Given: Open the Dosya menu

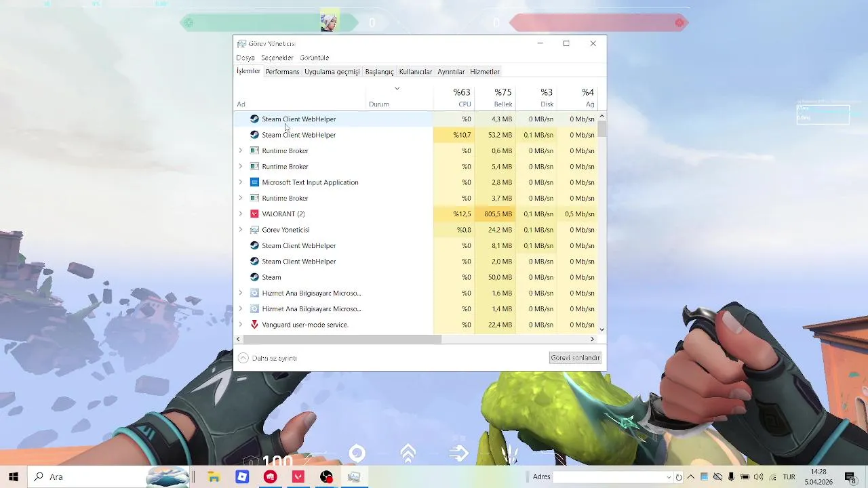Looking at the screenshot, I should point(245,58).
